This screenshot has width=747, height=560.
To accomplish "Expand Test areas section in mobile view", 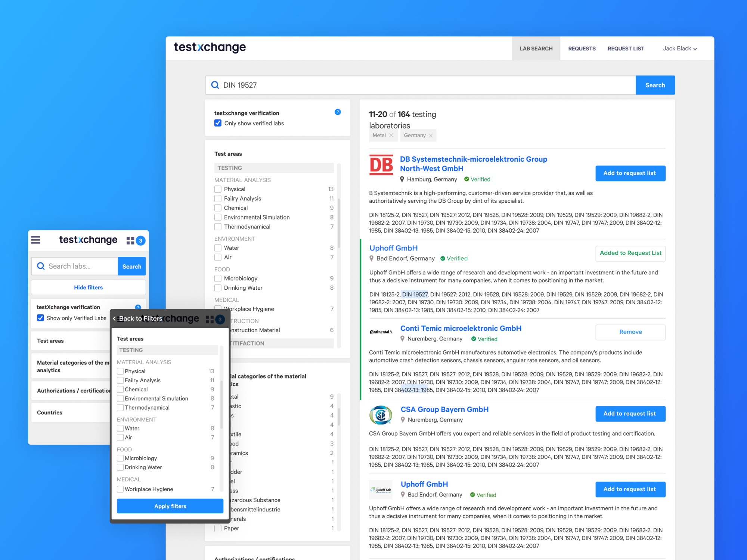I will [71, 341].
